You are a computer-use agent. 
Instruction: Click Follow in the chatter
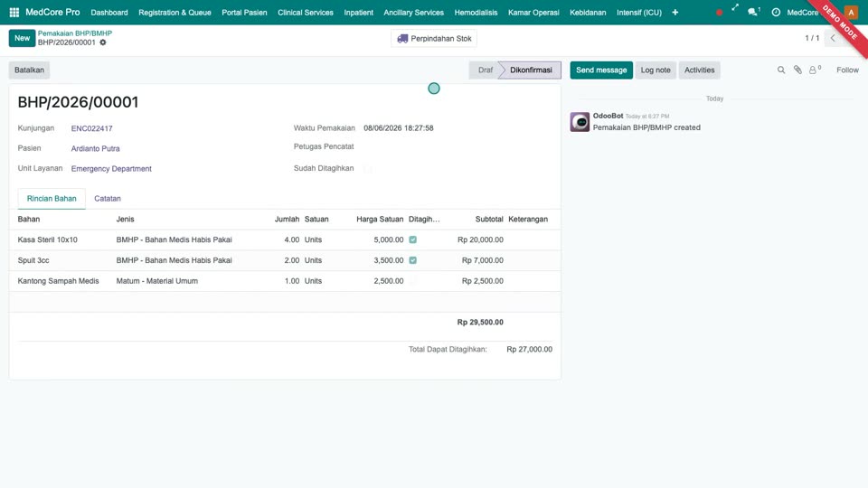(847, 70)
